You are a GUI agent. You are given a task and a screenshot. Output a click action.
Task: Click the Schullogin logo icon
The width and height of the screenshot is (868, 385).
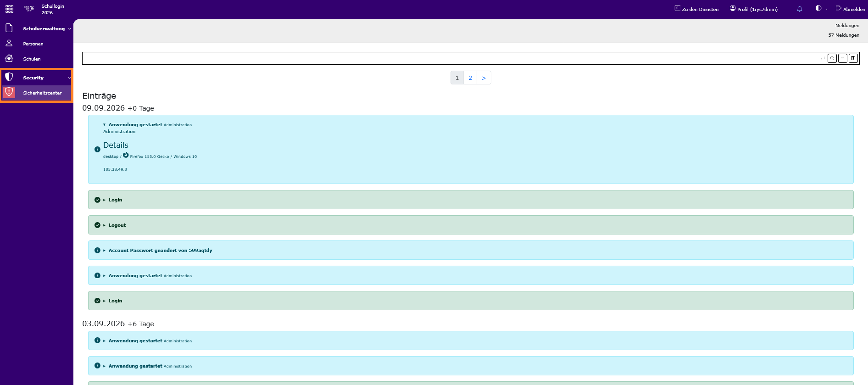[x=29, y=9]
